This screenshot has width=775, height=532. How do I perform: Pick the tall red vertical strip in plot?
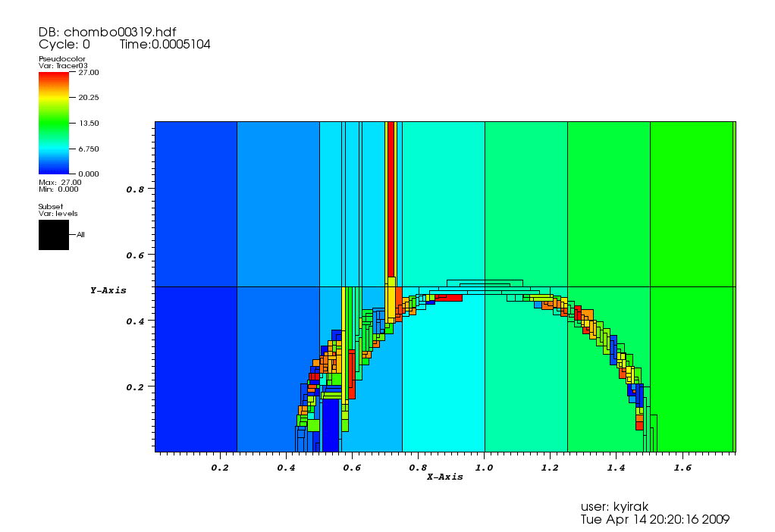[x=391, y=197]
